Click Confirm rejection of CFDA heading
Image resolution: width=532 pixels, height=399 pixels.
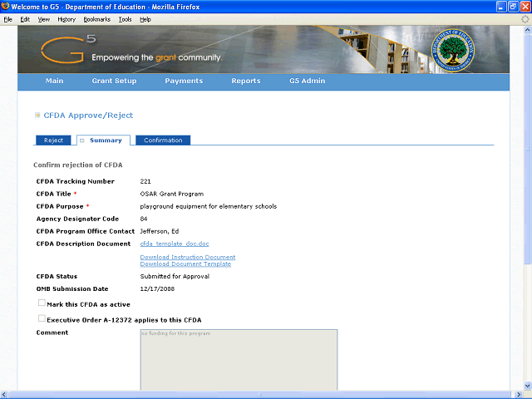(77, 165)
